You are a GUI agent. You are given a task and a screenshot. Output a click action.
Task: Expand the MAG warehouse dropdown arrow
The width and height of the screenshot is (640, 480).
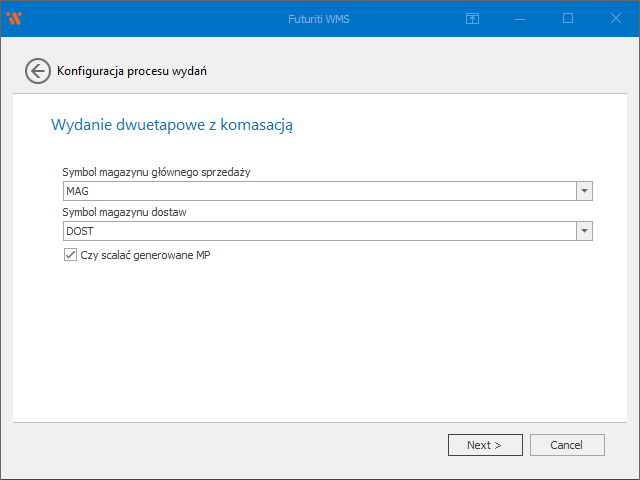[x=584, y=191]
